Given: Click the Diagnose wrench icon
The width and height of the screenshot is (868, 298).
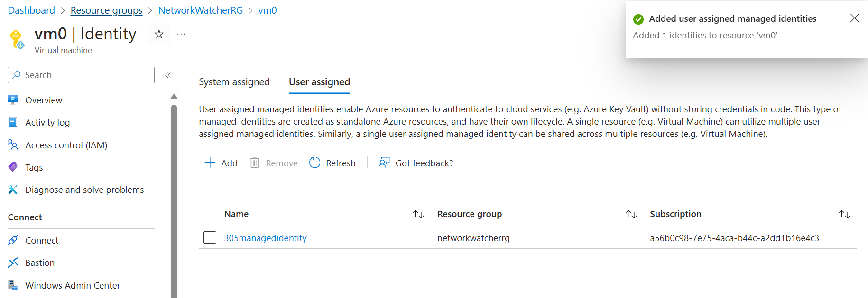Looking at the screenshot, I should (x=13, y=190).
